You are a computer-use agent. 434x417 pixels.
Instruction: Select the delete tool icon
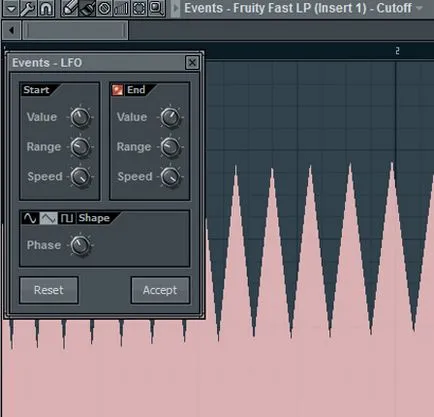104,8
